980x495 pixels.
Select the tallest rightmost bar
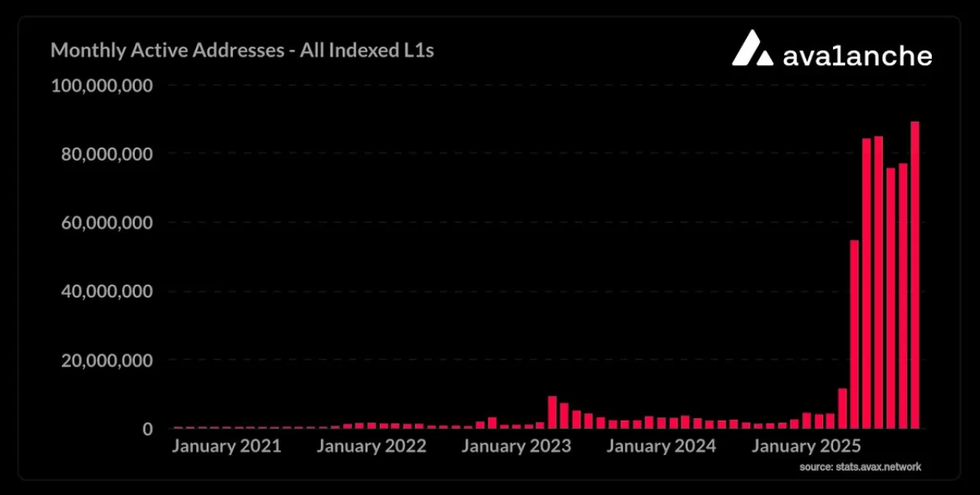coord(915,274)
